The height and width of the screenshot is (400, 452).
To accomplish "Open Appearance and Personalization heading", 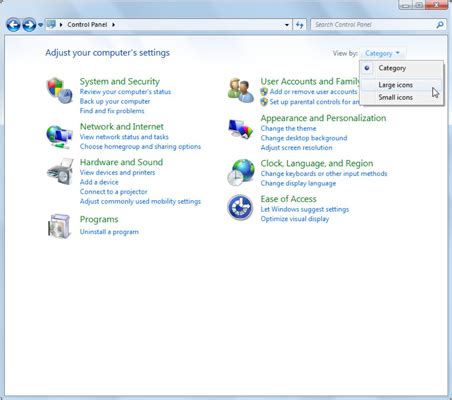I will pos(323,118).
